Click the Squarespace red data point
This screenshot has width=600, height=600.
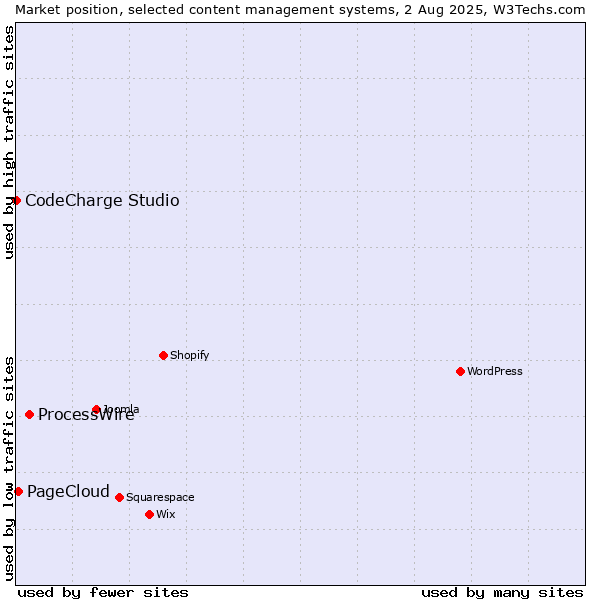(x=119, y=497)
